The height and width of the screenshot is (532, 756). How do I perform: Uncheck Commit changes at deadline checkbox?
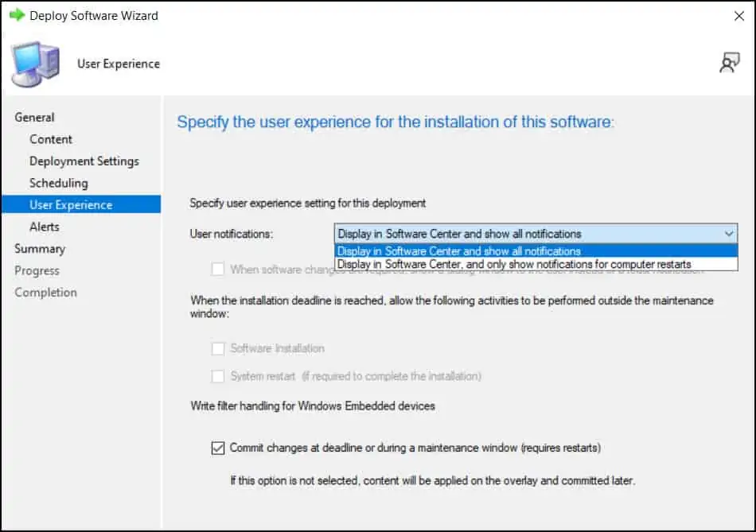click(218, 449)
